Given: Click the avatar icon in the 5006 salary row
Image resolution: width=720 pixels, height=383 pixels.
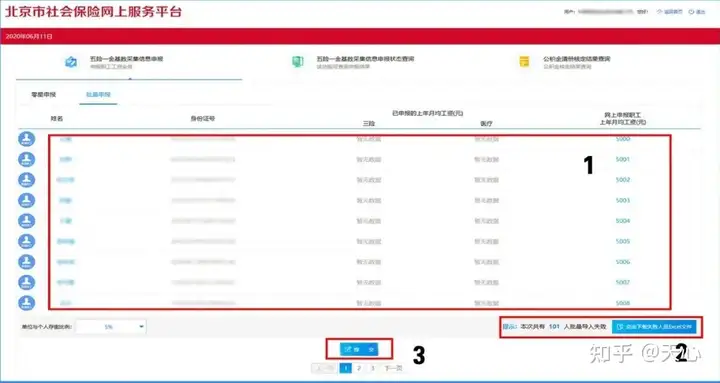Looking at the screenshot, I should click(x=27, y=262).
